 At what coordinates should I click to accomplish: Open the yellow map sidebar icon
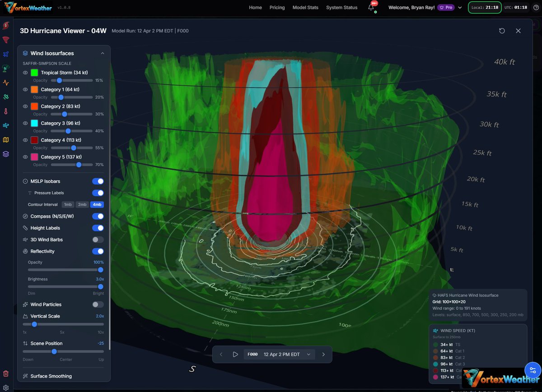click(x=6, y=140)
